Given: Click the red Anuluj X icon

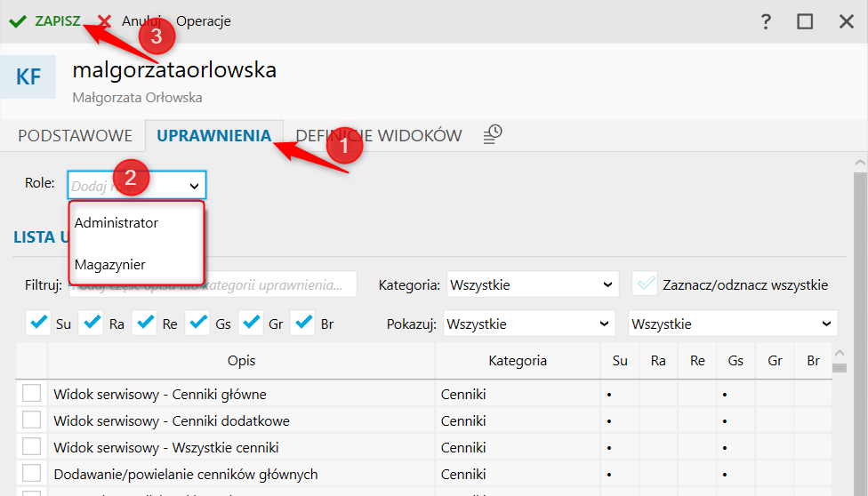Looking at the screenshot, I should pos(105,20).
